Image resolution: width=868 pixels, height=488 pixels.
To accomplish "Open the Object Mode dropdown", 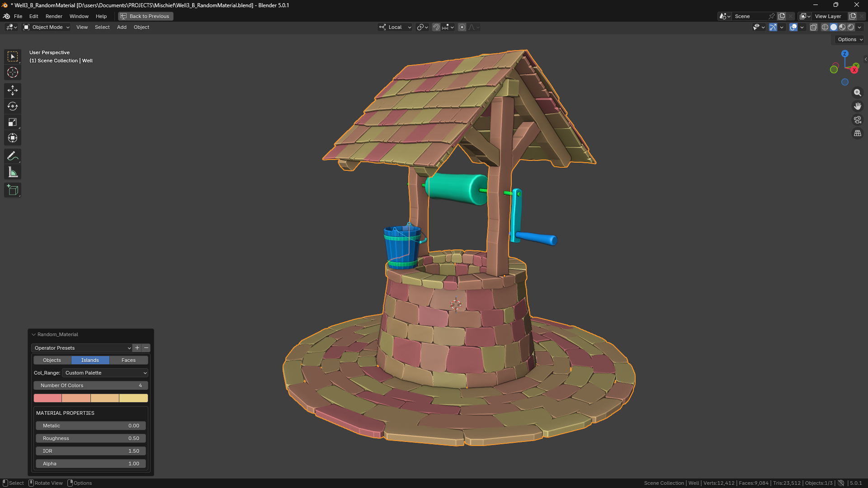I will click(47, 27).
